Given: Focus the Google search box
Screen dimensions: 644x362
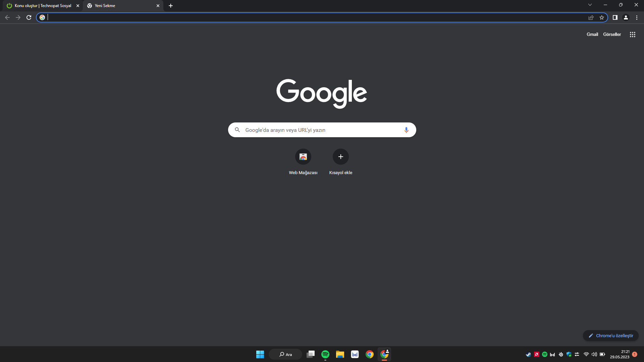Looking at the screenshot, I should 322,130.
